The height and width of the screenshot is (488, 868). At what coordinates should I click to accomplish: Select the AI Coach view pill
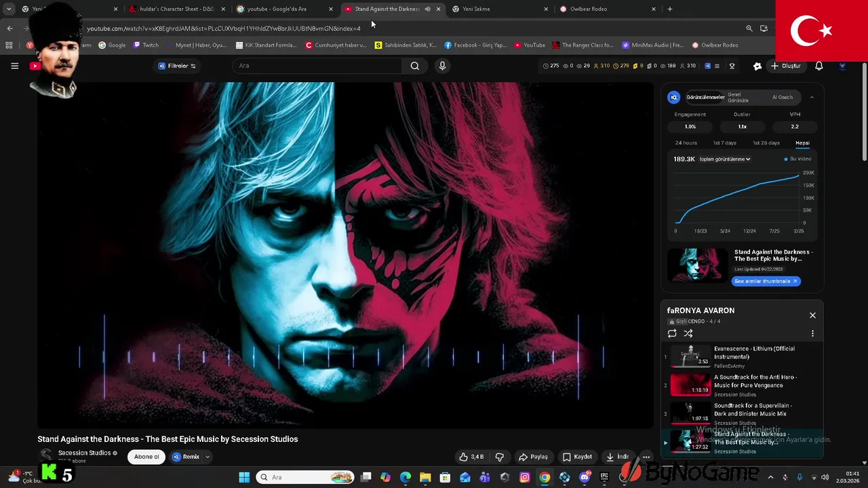point(783,97)
